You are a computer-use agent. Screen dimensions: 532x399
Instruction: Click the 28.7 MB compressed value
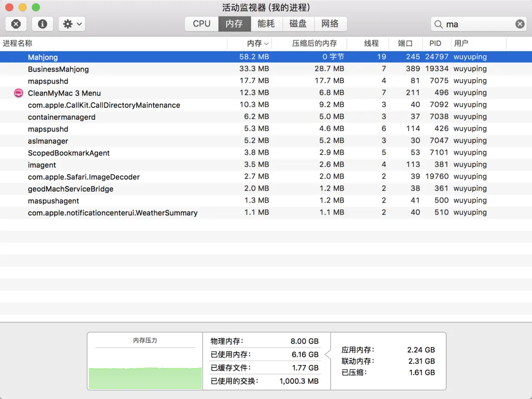click(x=329, y=69)
